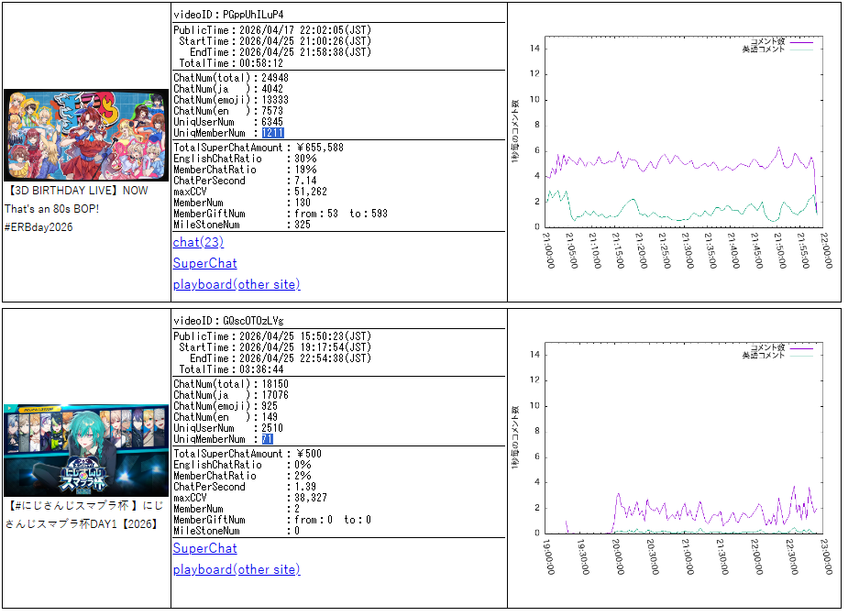
Task: Click ChatPerSecond value 7.14
Action: [x=305, y=181]
